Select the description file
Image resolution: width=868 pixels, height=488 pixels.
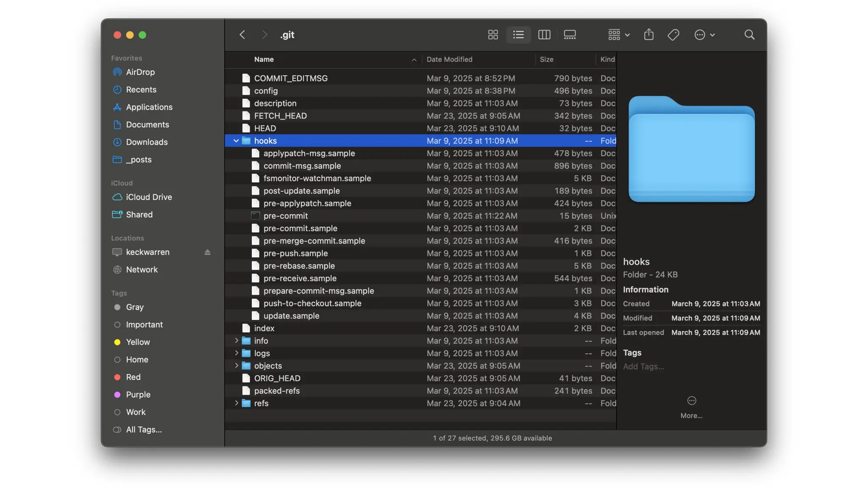420,103
